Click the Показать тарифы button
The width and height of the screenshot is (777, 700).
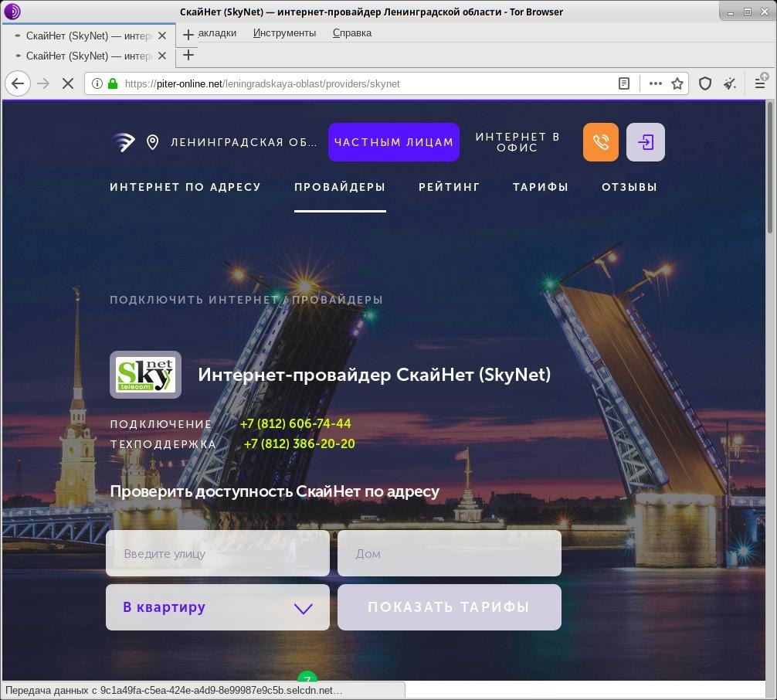pos(449,607)
